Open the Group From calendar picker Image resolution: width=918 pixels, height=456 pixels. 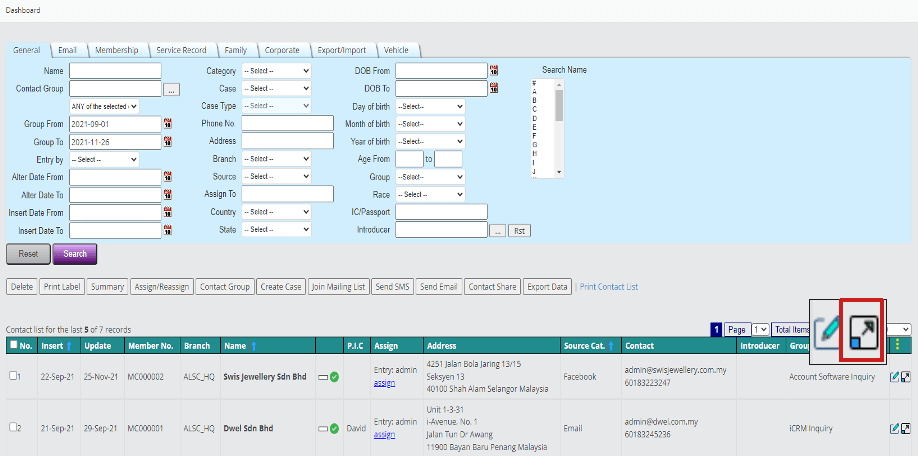pos(168,124)
